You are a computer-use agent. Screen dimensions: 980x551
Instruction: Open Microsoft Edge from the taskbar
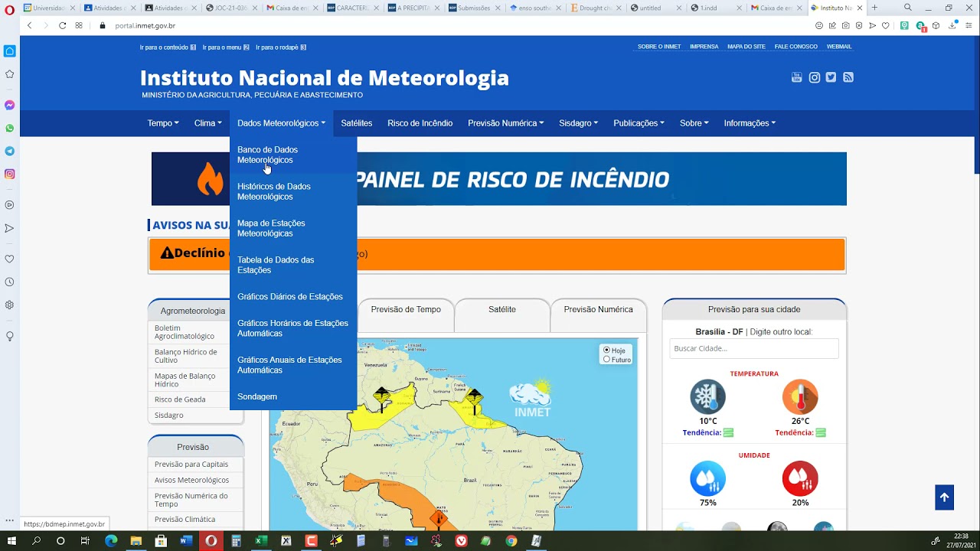(111, 541)
